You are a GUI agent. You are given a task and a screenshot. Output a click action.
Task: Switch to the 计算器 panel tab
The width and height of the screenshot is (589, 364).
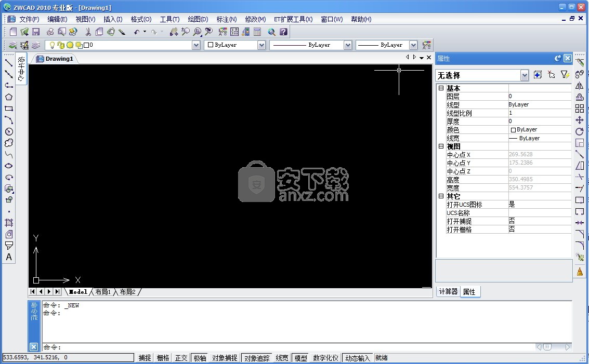click(x=448, y=292)
